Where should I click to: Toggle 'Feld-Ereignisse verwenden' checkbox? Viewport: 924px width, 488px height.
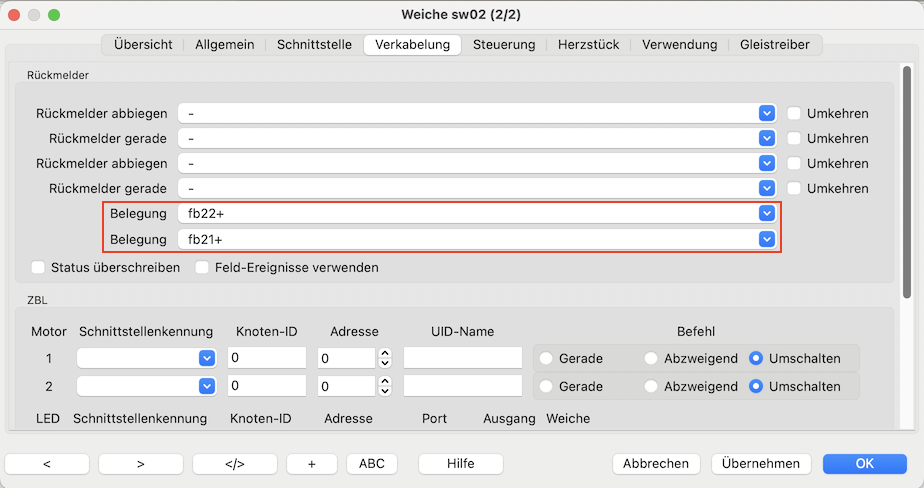203,268
